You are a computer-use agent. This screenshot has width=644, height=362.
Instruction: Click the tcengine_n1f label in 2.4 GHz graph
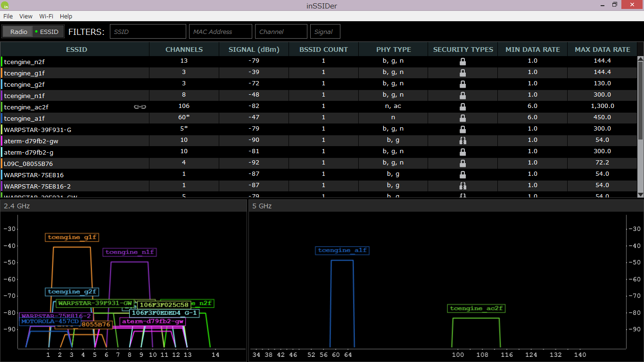coord(129,252)
